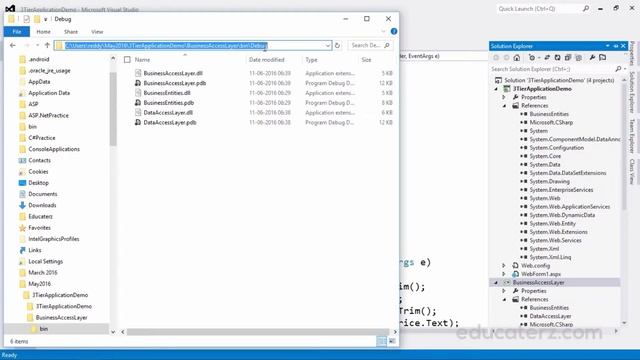
Task: Select the May2016 folder in navigation pane
Action: [40, 284]
